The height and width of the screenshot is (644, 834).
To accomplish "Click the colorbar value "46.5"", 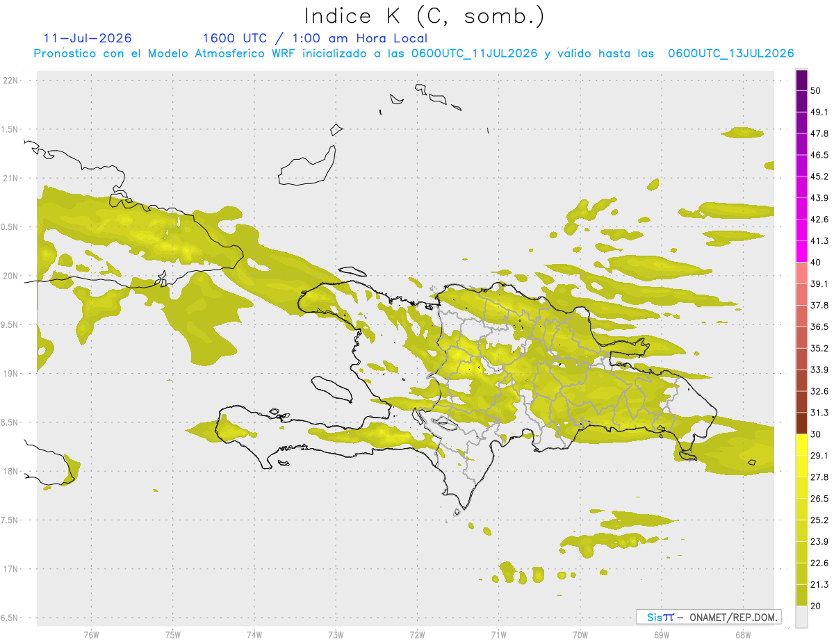I will (819, 155).
